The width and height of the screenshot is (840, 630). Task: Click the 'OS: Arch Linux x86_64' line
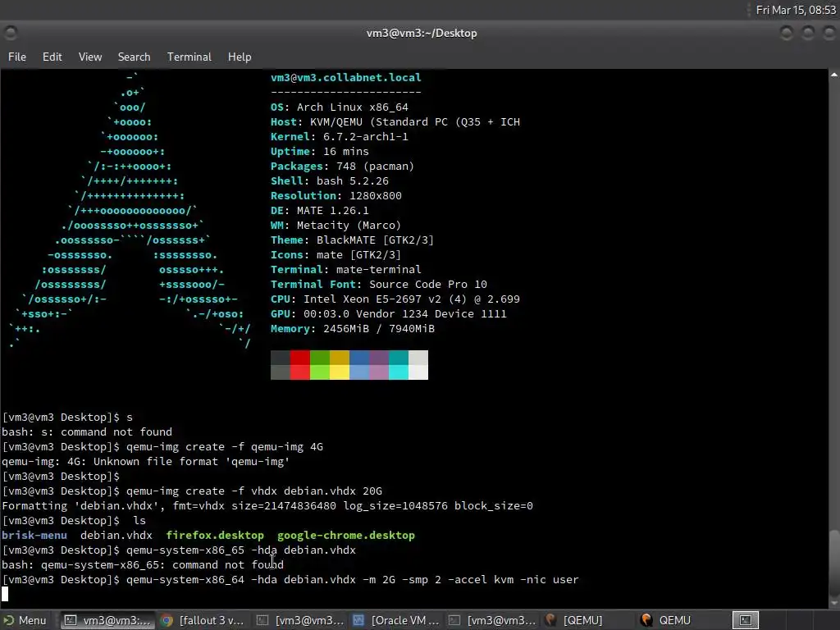pyautogui.click(x=340, y=107)
